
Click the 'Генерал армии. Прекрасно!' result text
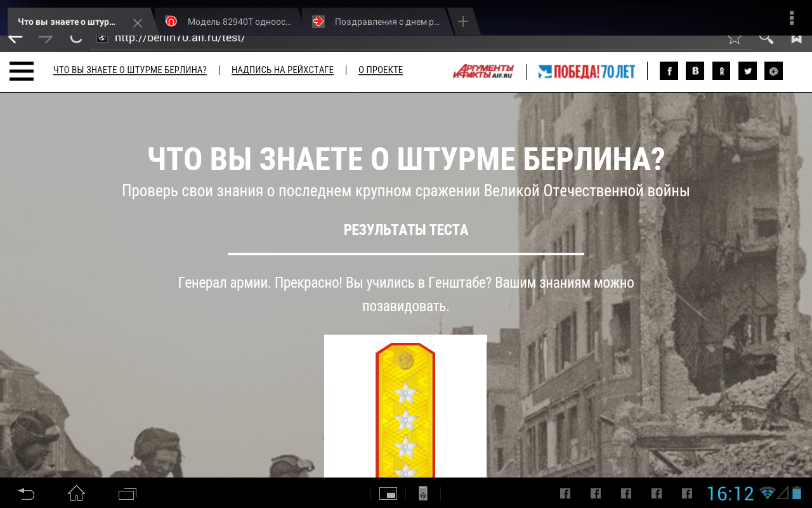(x=406, y=294)
